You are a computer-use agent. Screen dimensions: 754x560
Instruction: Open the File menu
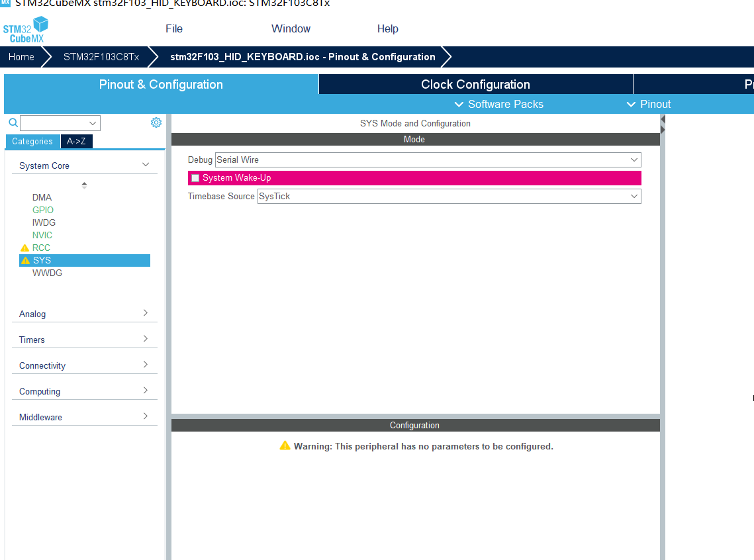click(174, 29)
